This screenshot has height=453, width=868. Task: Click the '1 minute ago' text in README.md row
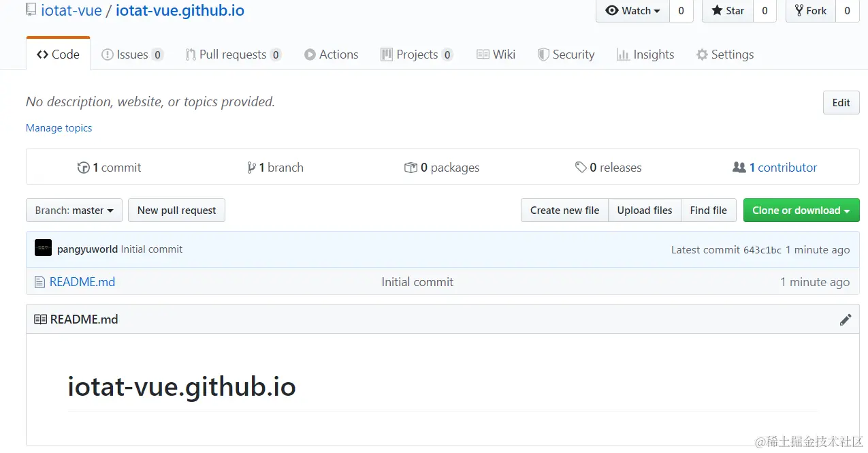click(x=815, y=282)
